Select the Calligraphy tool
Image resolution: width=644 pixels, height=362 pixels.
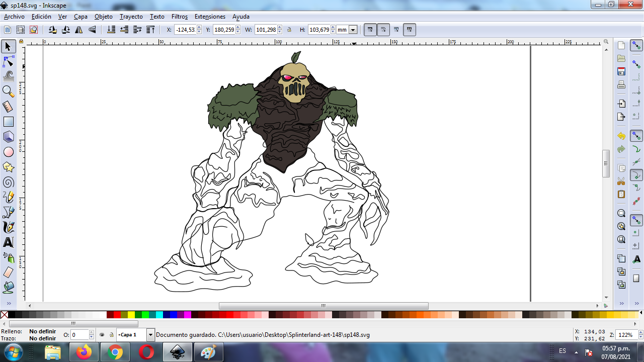(x=8, y=227)
